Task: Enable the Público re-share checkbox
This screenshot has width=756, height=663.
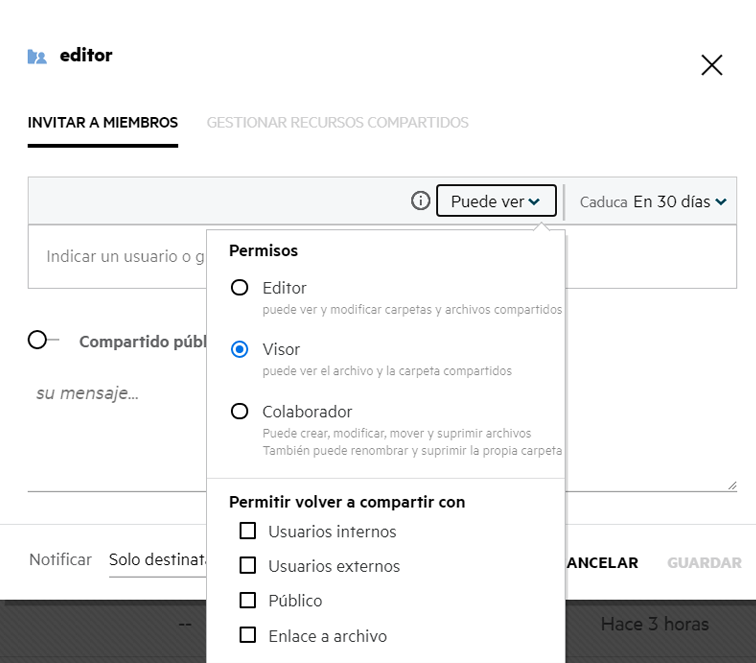Action: (x=248, y=600)
